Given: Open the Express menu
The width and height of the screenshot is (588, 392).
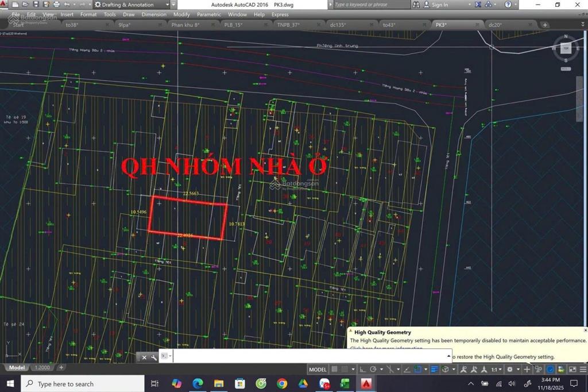Looking at the screenshot, I should click(280, 14).
